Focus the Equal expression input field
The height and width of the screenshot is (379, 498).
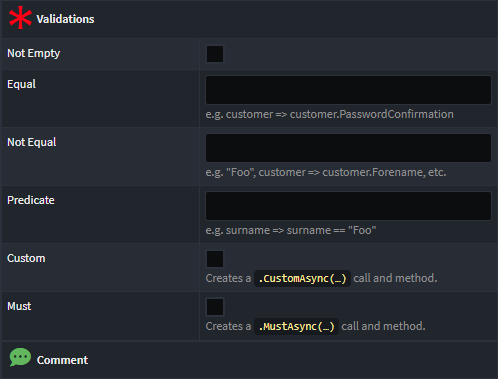(348, 90)
